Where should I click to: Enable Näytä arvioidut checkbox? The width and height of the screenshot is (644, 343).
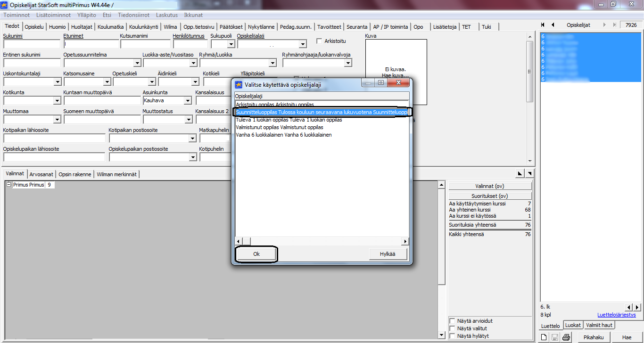pos(453,321)
